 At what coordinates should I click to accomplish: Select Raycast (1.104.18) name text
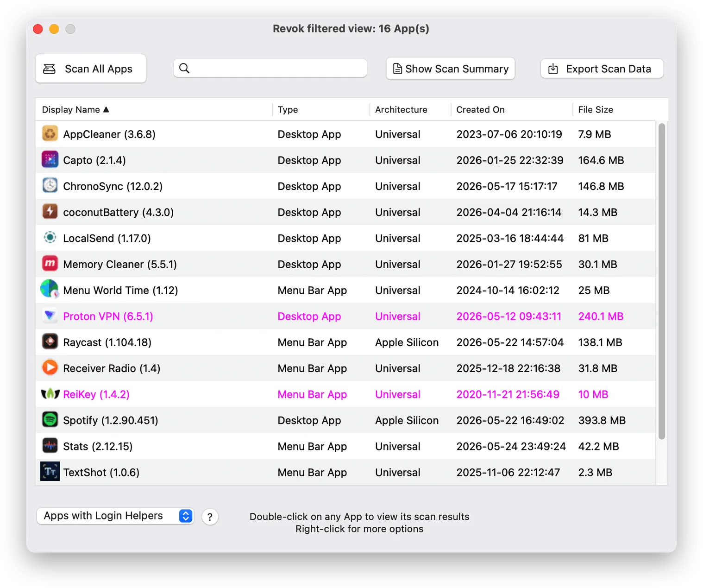coord(107,342)
